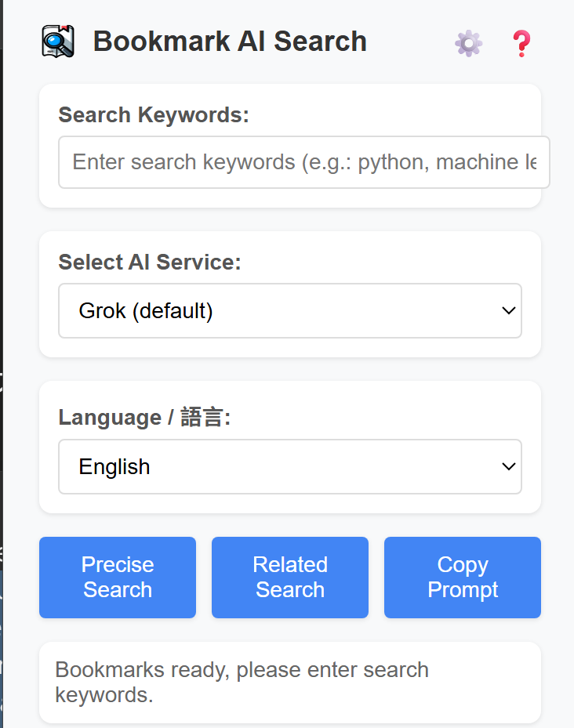Click the Related Search button

tap(289, 577)
